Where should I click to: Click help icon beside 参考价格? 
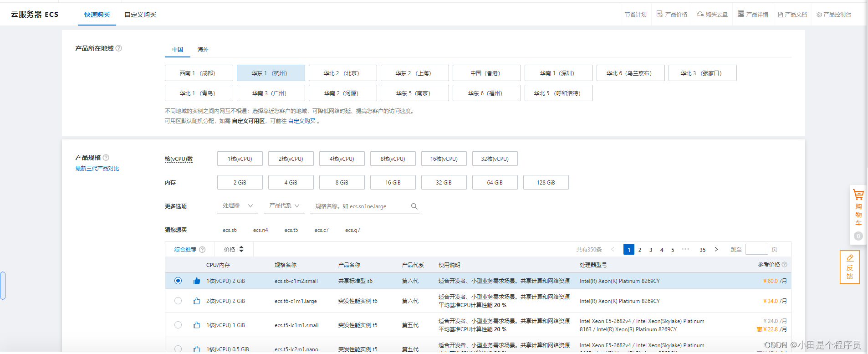click(x=784, y=265)
